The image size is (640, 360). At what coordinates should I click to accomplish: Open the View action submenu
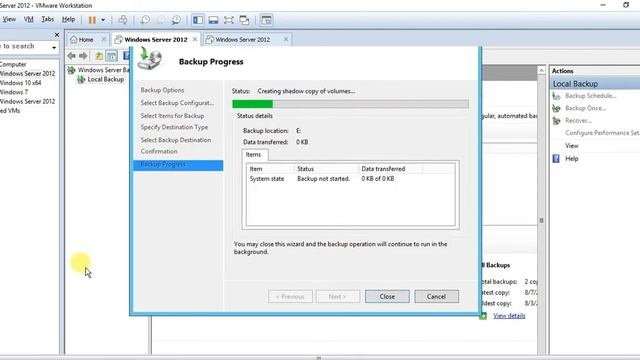[571, 146]
